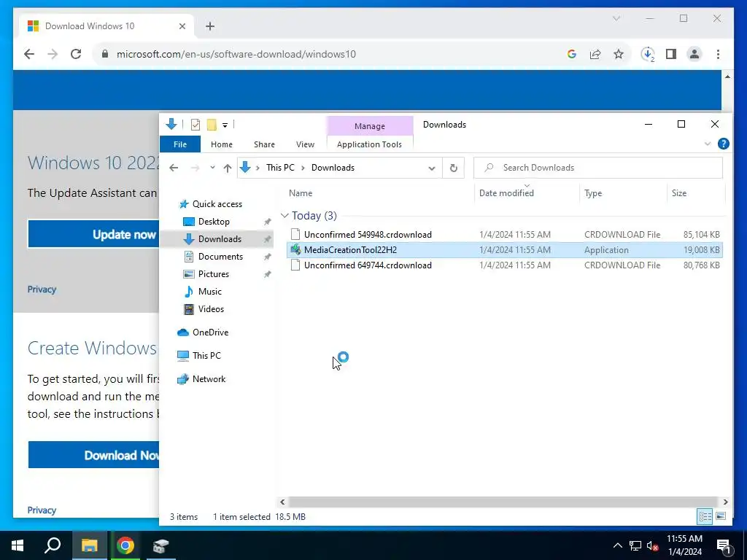Click Download Now button on Microsoft page
Viewport: 747px width, 560px height.
(x=94, y=455)
